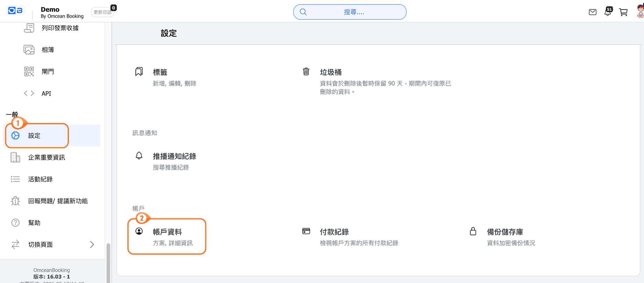Click the 標籤 bookmark icon
The width and height of the screenshot is (644, 283).
click(x=139, y=72)
